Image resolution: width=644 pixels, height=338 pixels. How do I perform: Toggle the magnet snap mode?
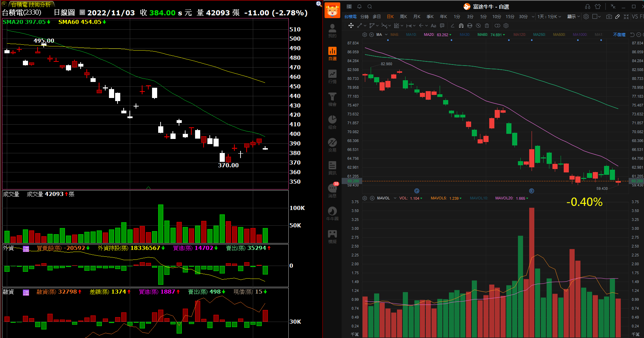click(x=461, y=26)
